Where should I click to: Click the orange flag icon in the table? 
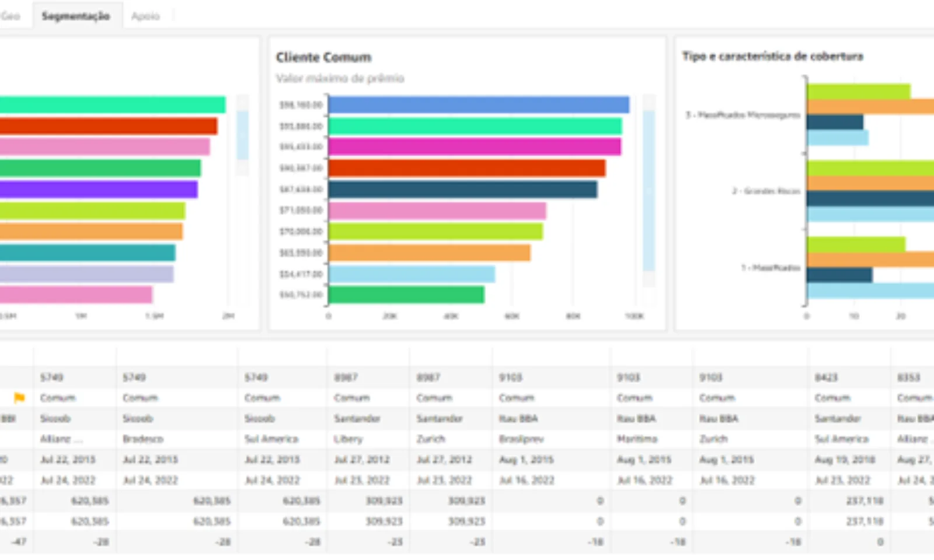[x=19, y=398]
